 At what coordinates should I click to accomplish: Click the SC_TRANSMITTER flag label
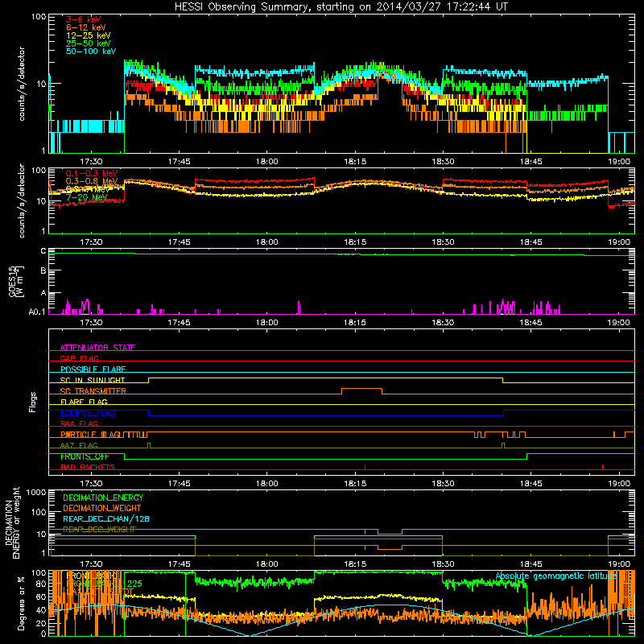tap(93, 390)
